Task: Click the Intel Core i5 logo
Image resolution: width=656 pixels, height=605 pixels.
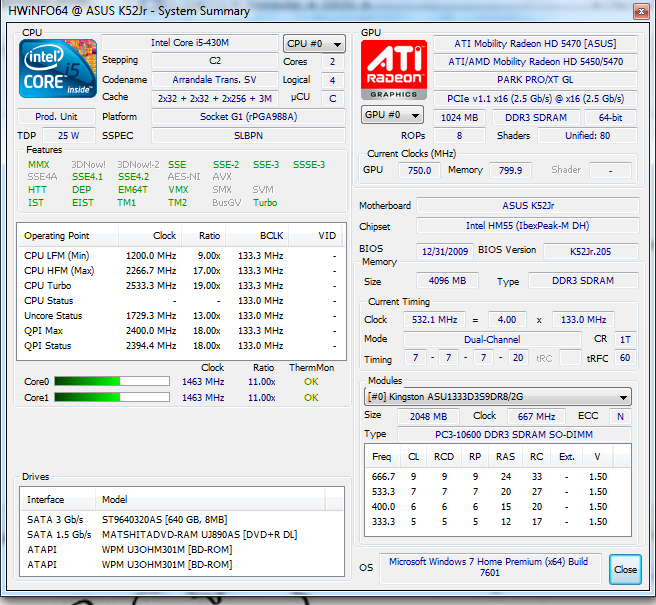Action: click(58, 69)
